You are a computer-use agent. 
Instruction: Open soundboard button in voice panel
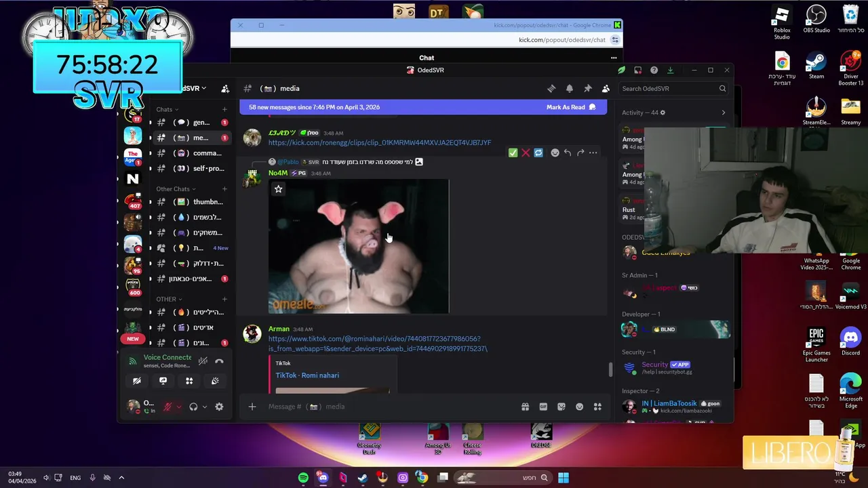click(x=215, y=381)
